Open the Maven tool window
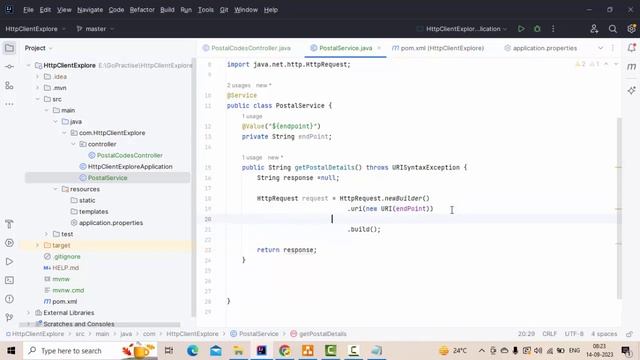The width and height of the screenshot is (640, 360). [x=631, y=67]
